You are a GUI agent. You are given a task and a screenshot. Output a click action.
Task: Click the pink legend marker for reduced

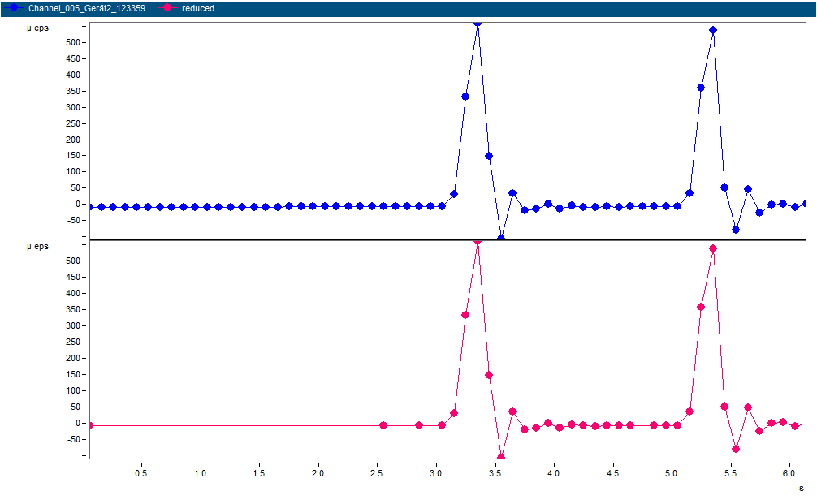coord(167,8)
